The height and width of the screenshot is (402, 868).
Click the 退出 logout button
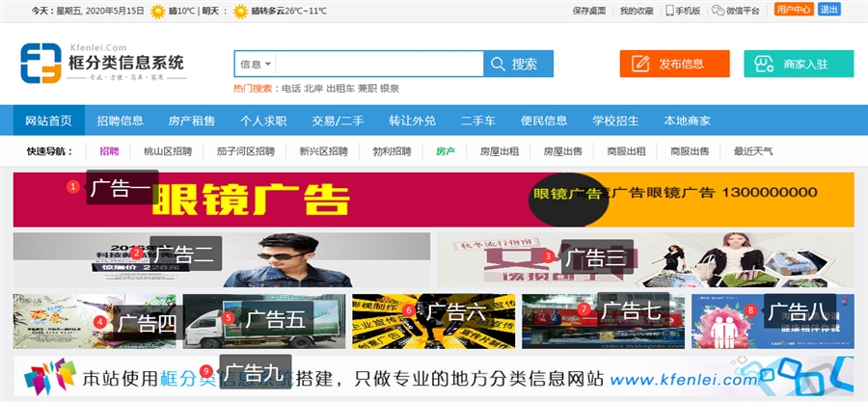[x=828, y=10]
